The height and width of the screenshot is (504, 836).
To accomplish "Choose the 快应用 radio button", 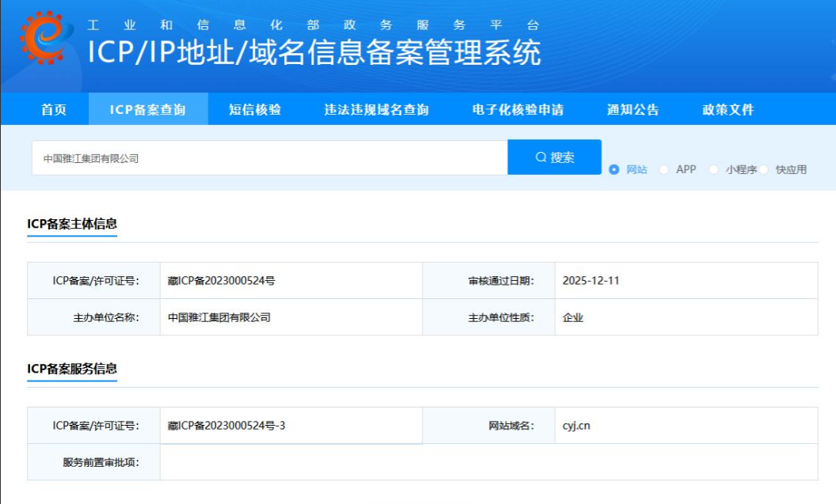I will point(765,169).
